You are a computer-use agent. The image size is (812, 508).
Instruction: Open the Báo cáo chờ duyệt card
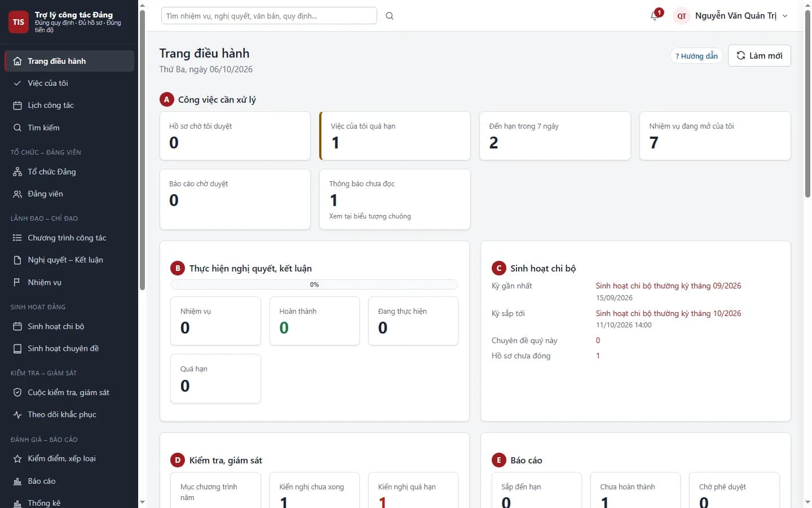(235, 199)
